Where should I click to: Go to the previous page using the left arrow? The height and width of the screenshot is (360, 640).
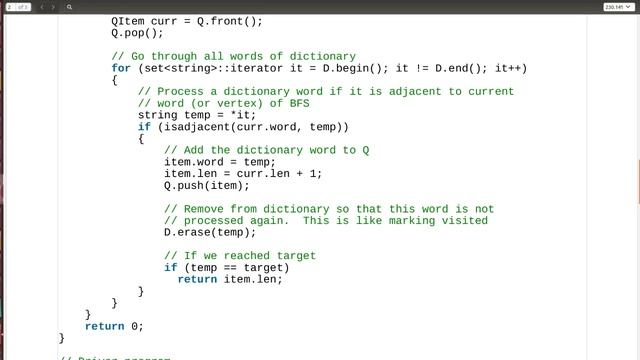(42, 7)
